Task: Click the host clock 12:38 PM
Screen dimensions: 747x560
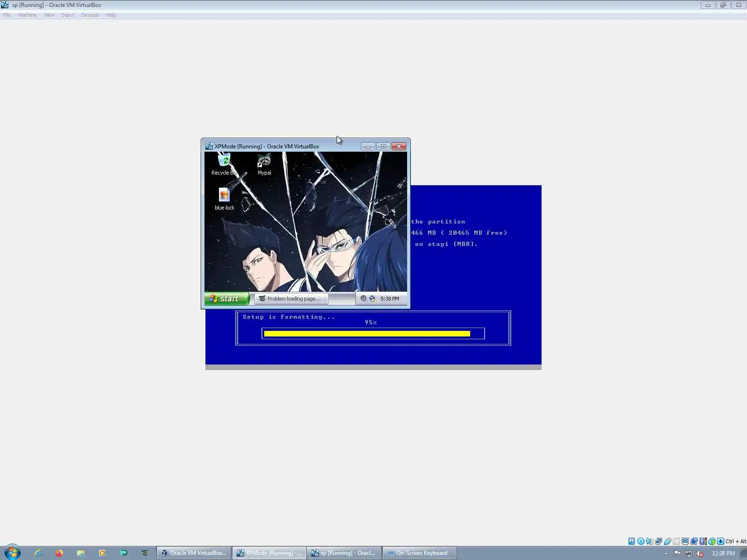Action: pos(723,553)
